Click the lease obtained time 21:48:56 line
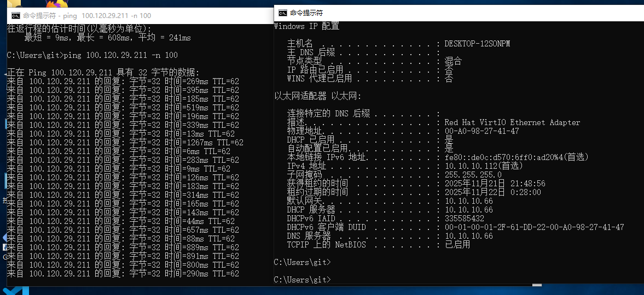The height and width of the screenshot is (295, 644). pos(495,184)
